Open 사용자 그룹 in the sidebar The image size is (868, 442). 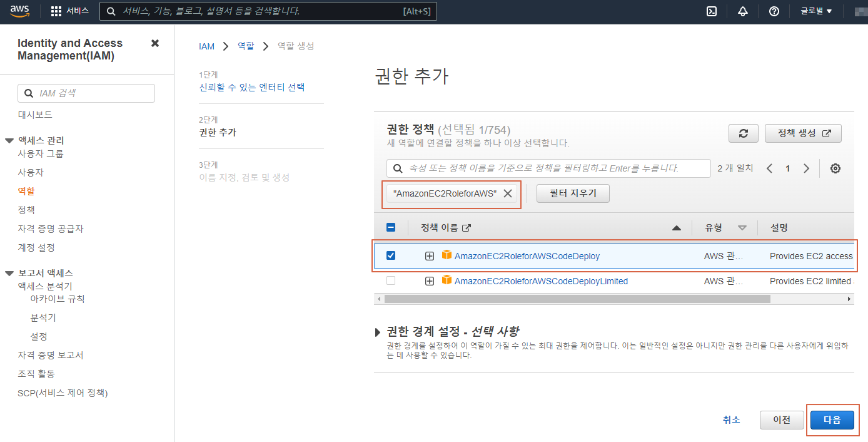click(41, 153)
